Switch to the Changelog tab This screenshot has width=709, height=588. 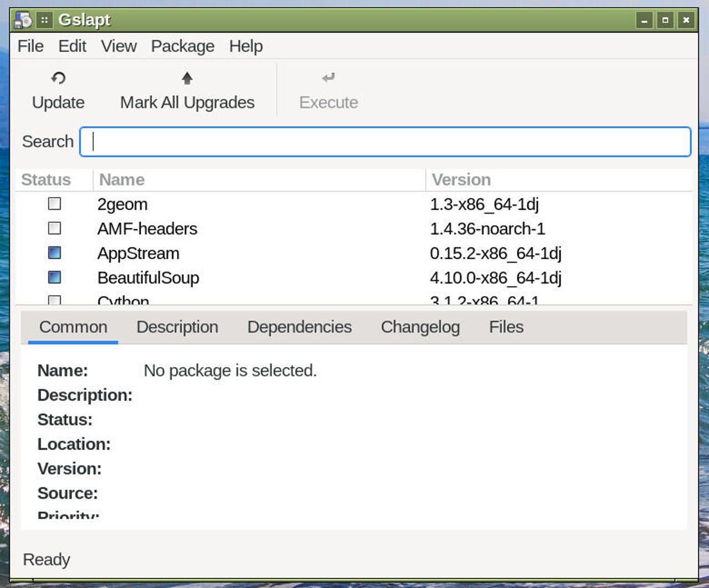point(420,327)
